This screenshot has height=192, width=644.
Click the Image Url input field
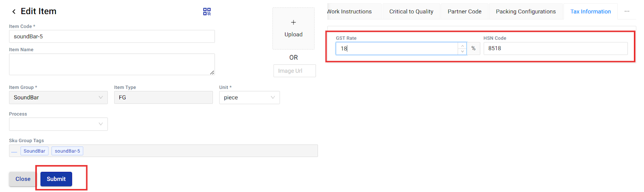click(x=295, y=71)
